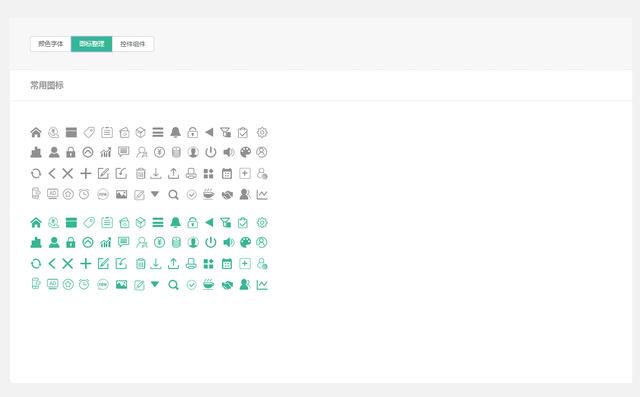Click the gray yen currency circle icon
The width and height of the screenshot is (640, 397).
(x=159, y=152)
